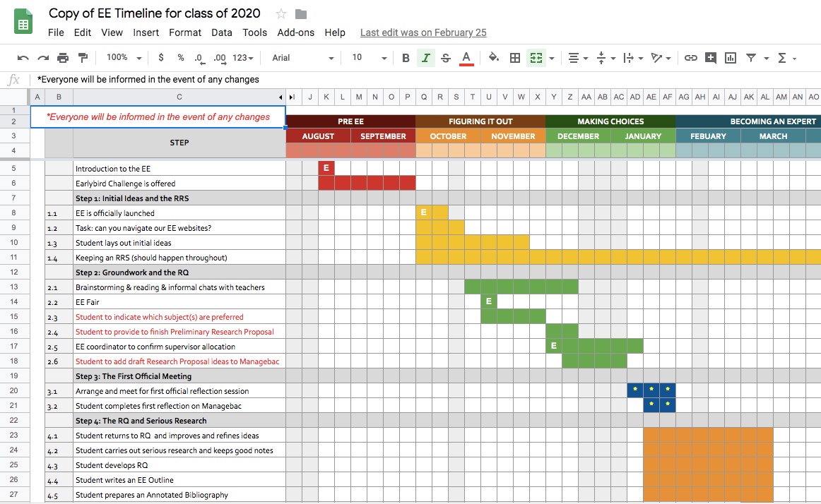Open the font size dropdown
The height and width of the screenshot is (504, 821).
click(x=369, y=58)
